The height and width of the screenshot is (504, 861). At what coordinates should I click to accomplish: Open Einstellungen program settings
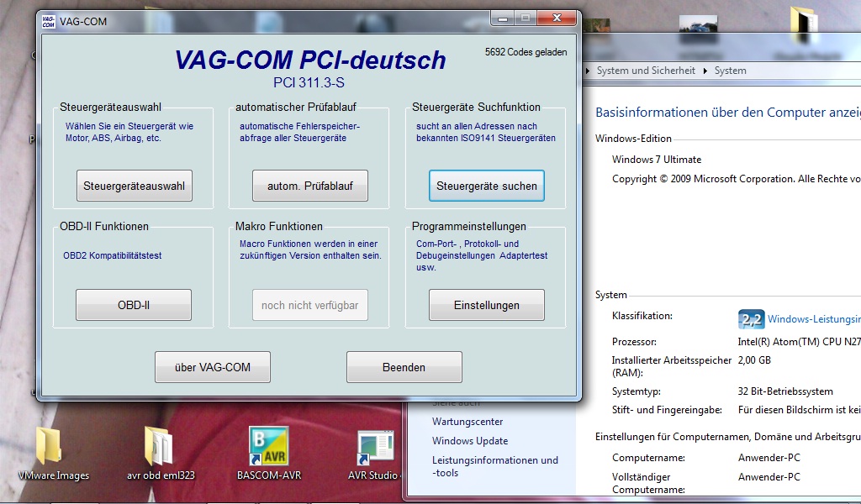pyautogui.click(x=486, y=306)
